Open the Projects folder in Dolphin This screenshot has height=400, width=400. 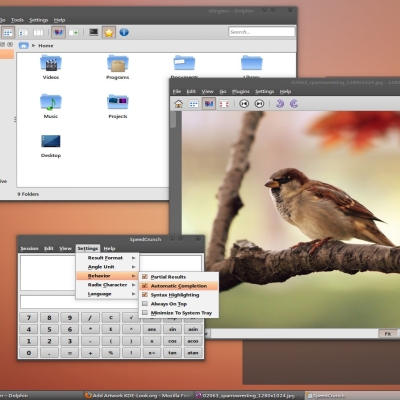click(x=118, y=106)
